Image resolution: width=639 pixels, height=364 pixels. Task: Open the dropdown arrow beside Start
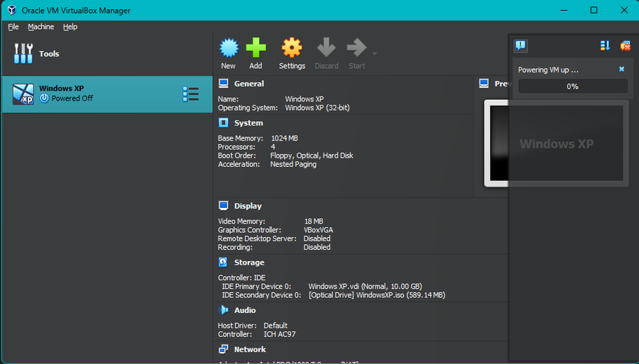[x=374, y=53]
